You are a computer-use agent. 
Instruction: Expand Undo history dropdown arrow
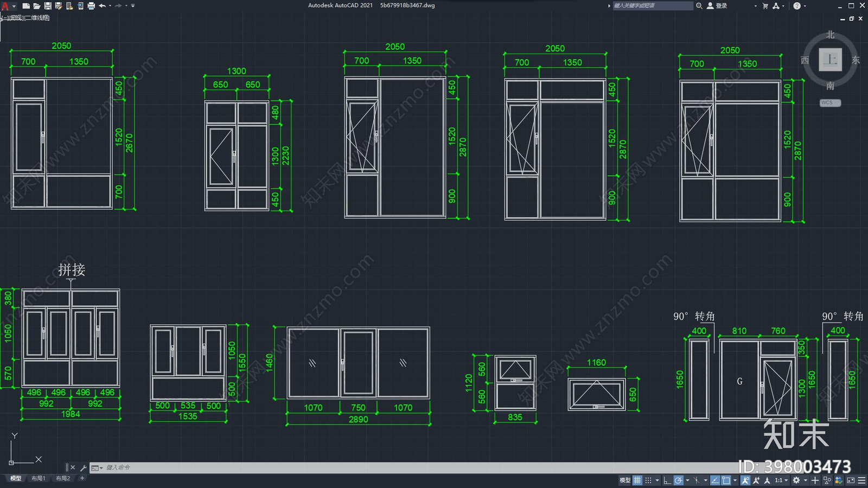click(x=110, y=6)
